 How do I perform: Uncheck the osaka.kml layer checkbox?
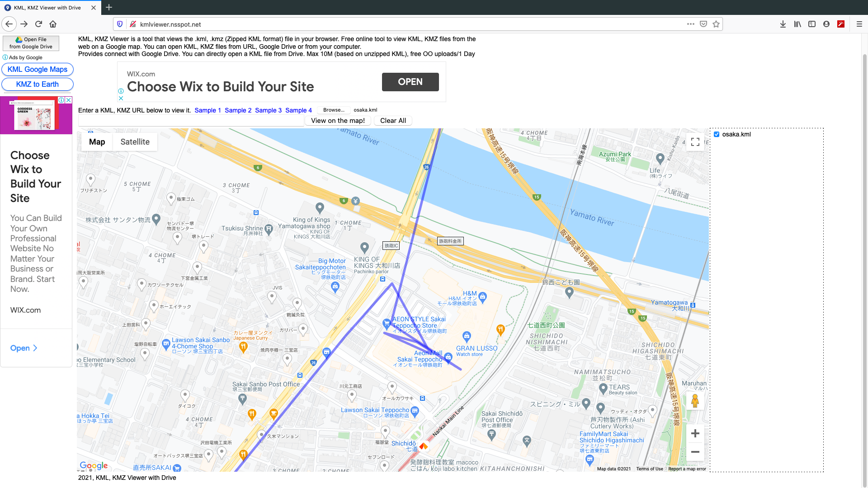click(717, 134)
